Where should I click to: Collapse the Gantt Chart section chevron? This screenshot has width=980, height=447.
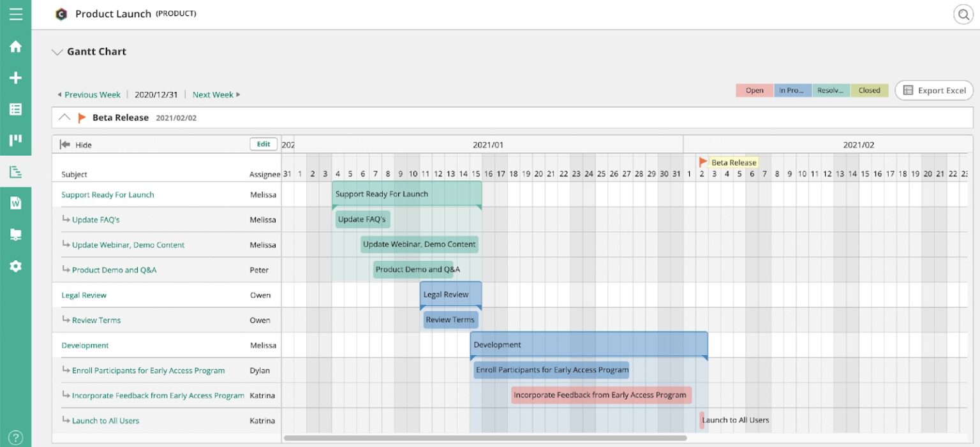pyautogui.click(x=57, y=52)
